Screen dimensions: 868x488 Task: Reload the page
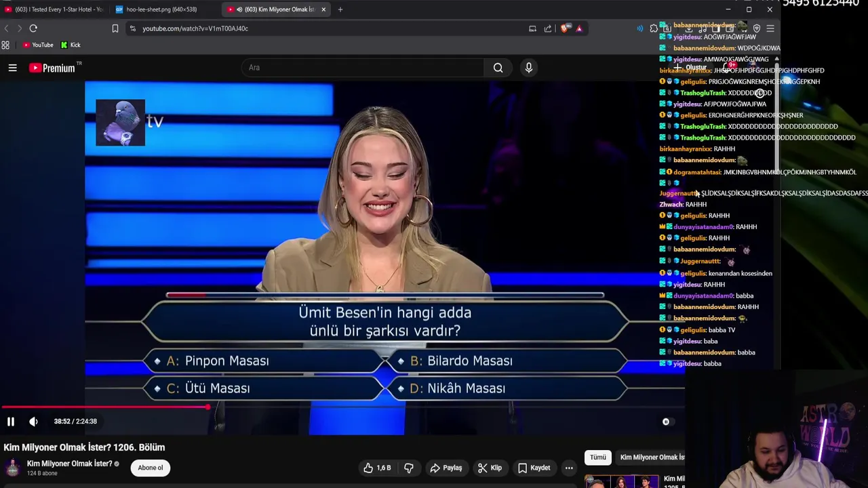pyautogui.click(x=33, y=28)
